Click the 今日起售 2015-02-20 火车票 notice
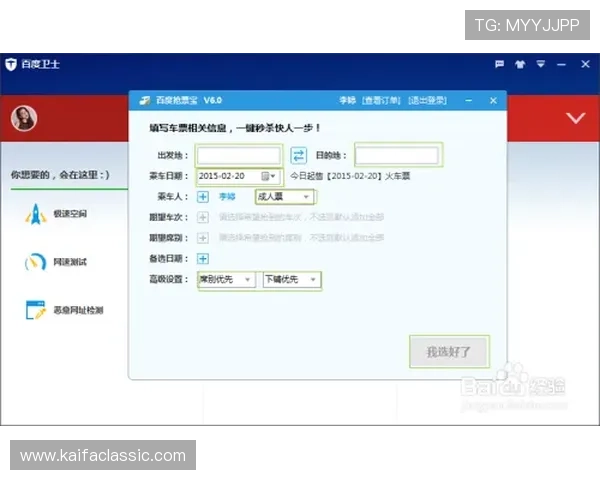This screenshot has height=480, width=600. click(350, 176)
